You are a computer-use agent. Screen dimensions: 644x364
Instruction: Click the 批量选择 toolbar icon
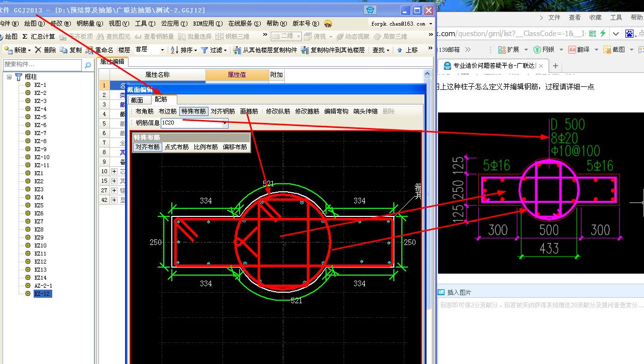click(x=182, y=37)
